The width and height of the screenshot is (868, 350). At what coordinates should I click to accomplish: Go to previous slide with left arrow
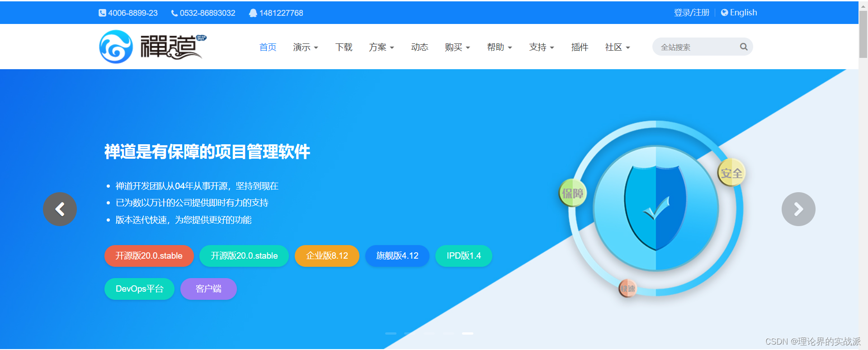(60, 209)
